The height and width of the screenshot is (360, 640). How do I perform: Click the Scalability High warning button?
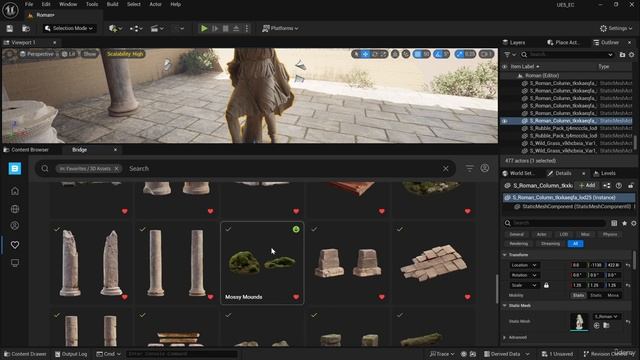tap(125, 54)
